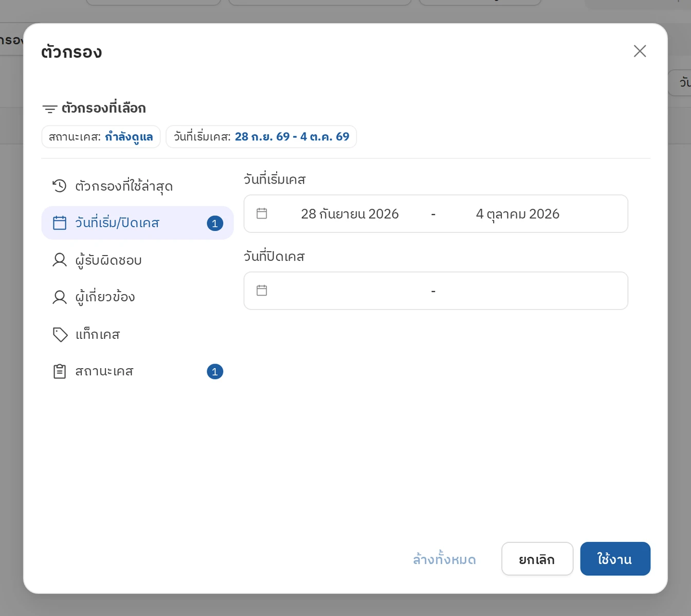Open ตัวกรองที่ใช้ล่าสุด section
This screenshot has width=691, height=616.
point(137,186)
